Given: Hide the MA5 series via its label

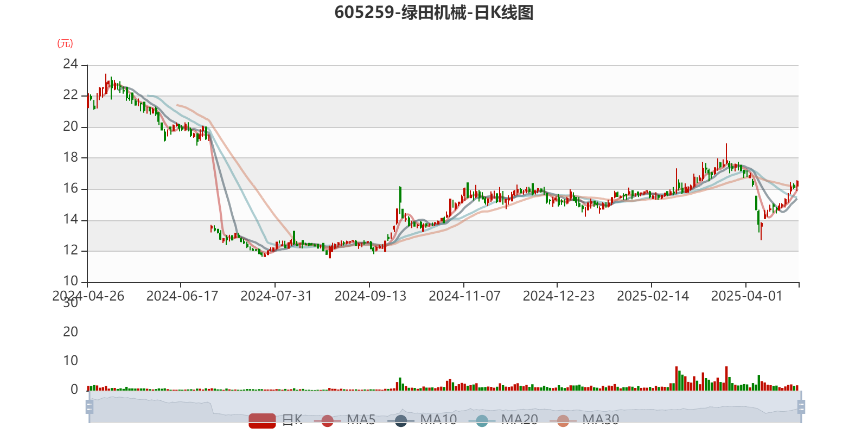Looking at the screenshot, I should point(361,419).
